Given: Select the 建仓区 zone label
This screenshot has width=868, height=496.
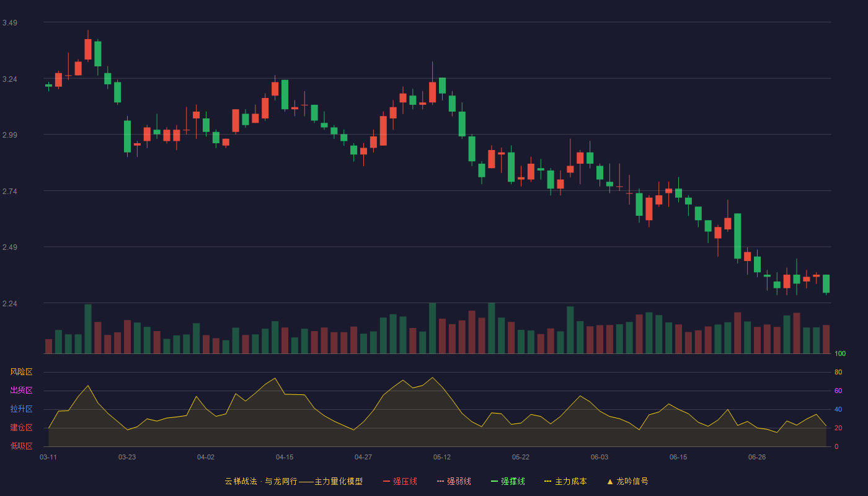Looking at the screenshot, I should click(21, 428).
